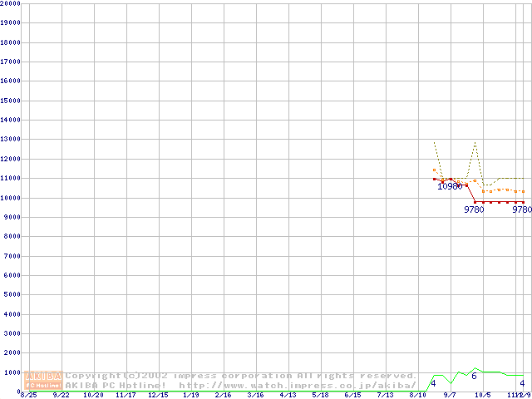Viewport: 532px width, 399px height.
Task: Click the last red data point on the right
Action: click(x=523, y=202)
